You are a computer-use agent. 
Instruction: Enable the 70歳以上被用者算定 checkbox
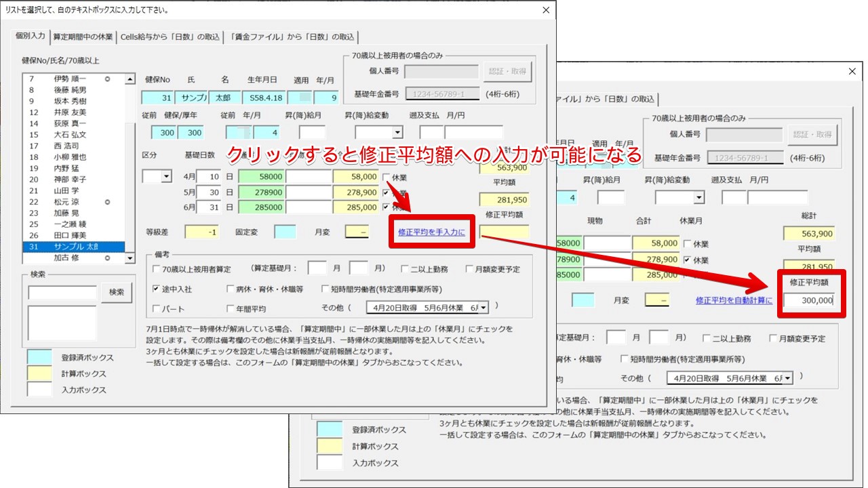(x=157, y=269)
